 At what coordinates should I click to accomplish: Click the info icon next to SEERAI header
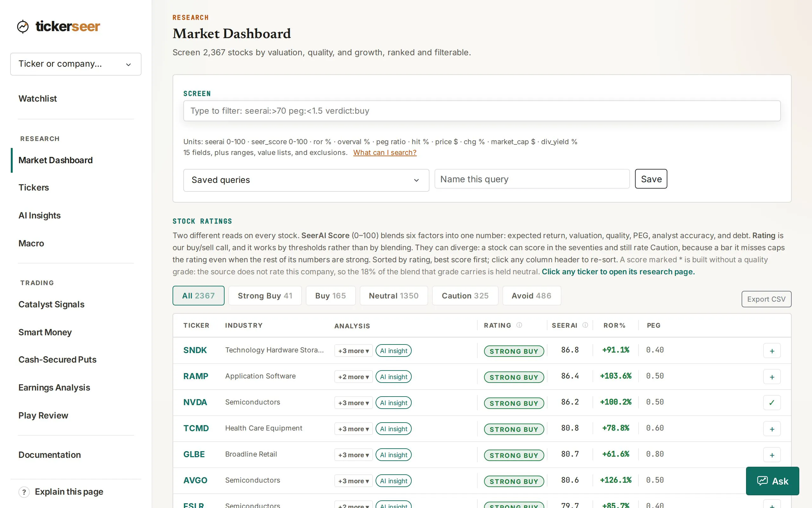pyautogui.click(x=585, y=325)
